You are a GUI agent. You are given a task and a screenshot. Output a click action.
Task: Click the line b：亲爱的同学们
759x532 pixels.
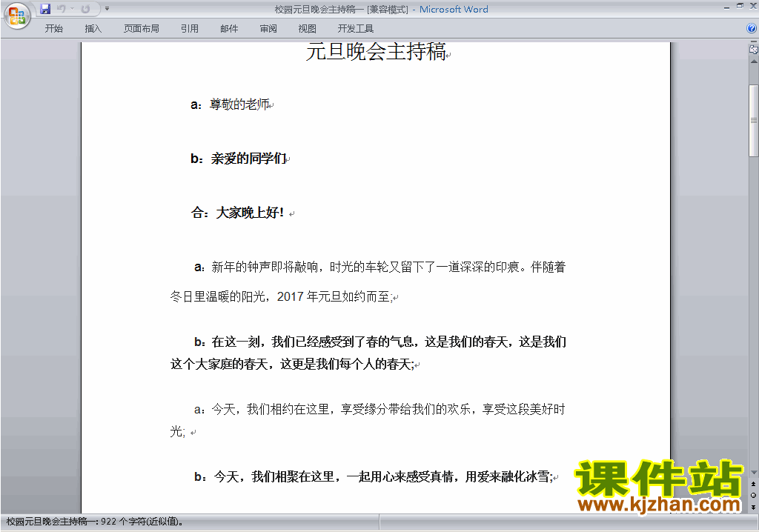238,159
